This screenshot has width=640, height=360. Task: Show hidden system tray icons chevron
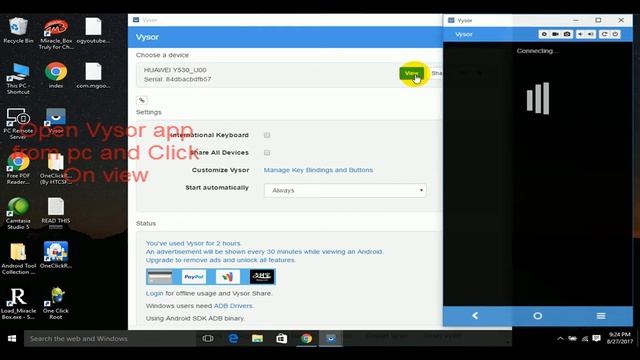[x=560, y=338]
